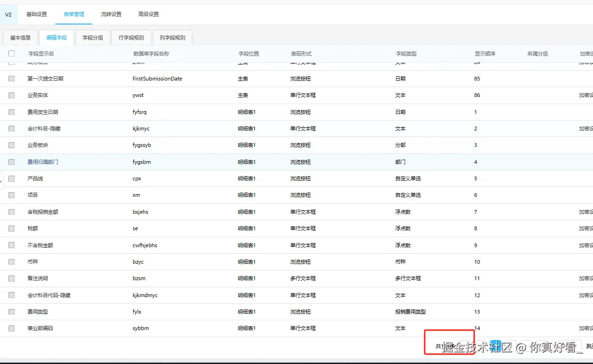This screenshot has height=364, width=593.
Task: Enable the checkbox beside 业务板块
Action: pos(12,145)
